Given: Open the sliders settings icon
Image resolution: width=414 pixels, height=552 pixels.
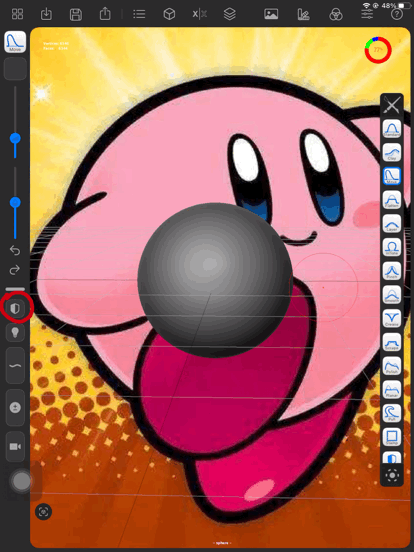Looking at the screenshot, I should pos(367,14).
